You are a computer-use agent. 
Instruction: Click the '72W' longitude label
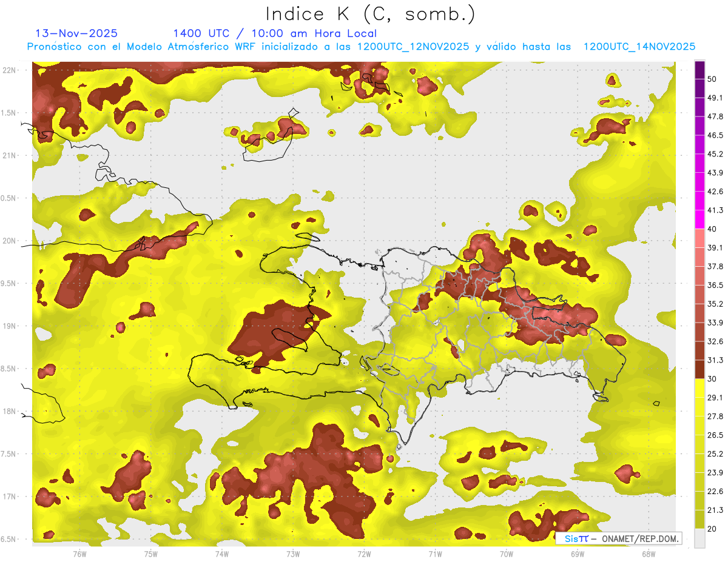364,554
